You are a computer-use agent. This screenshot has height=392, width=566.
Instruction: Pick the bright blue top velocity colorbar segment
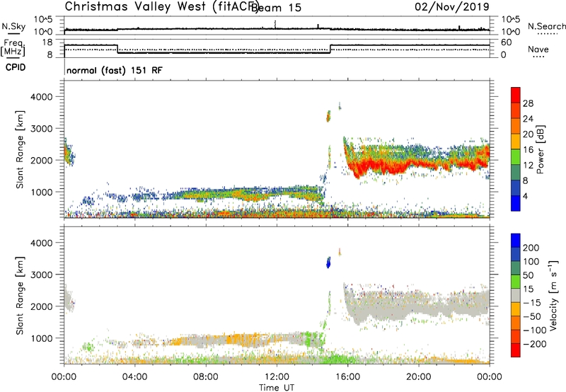(x=516, y=241)
